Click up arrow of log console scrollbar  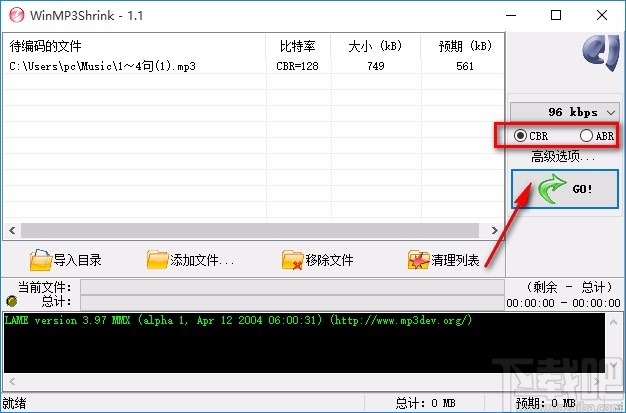[614, 322]
